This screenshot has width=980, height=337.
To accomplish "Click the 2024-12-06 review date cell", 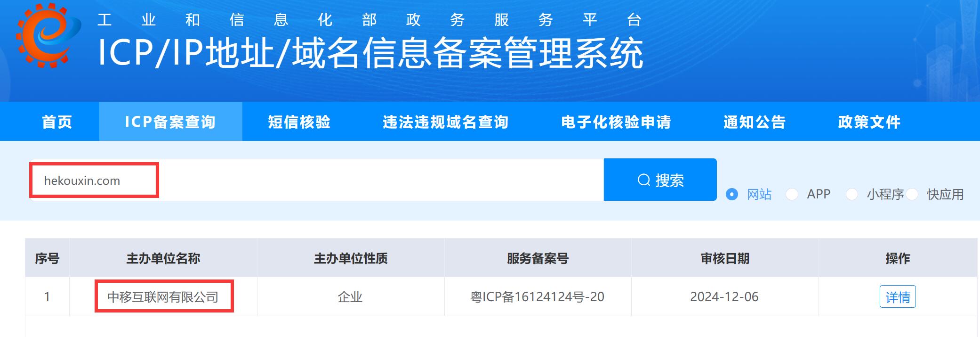I will tap(724, 297).
